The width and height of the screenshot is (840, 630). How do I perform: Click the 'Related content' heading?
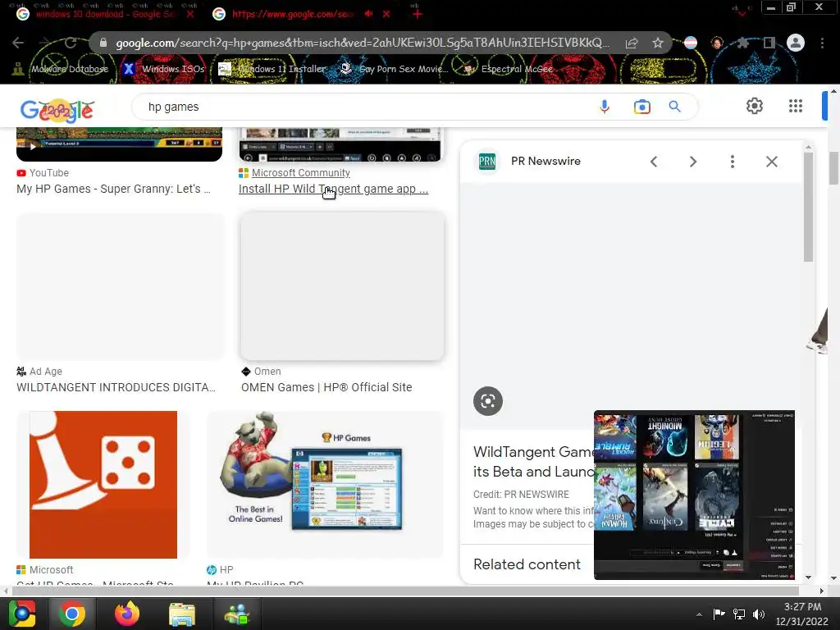click(527, 564)
